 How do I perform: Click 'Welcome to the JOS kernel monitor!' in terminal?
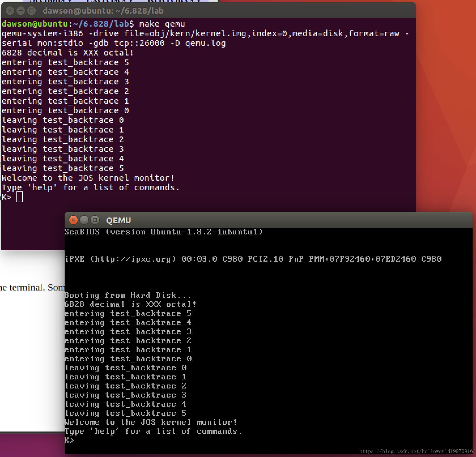pos(88,178)
